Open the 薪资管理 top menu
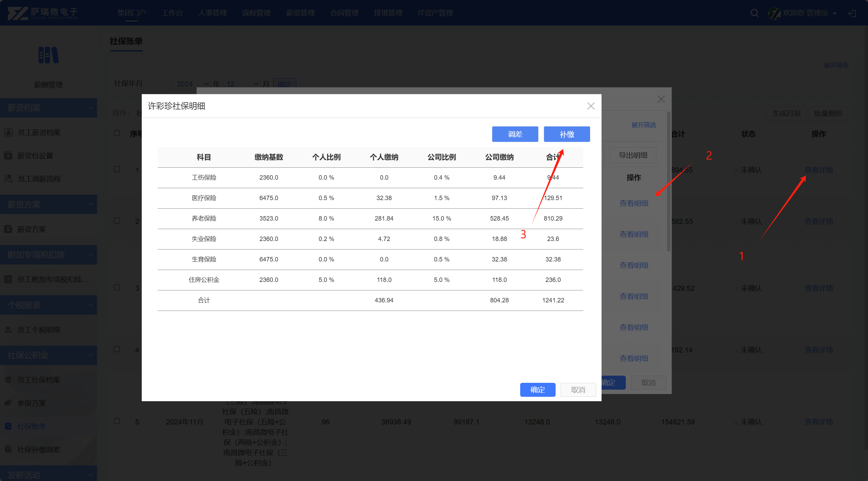Image resolution: width=868 pixels, height=481 pixels. 300,13
